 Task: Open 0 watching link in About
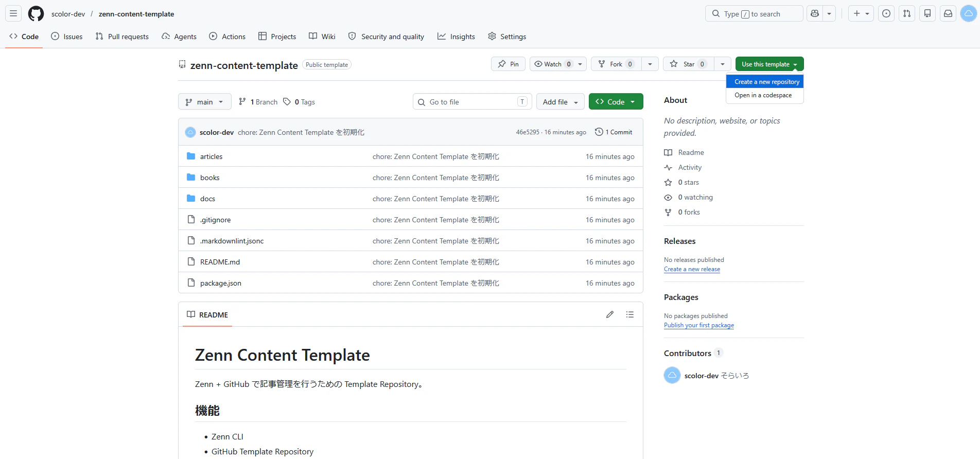(689, 197)
